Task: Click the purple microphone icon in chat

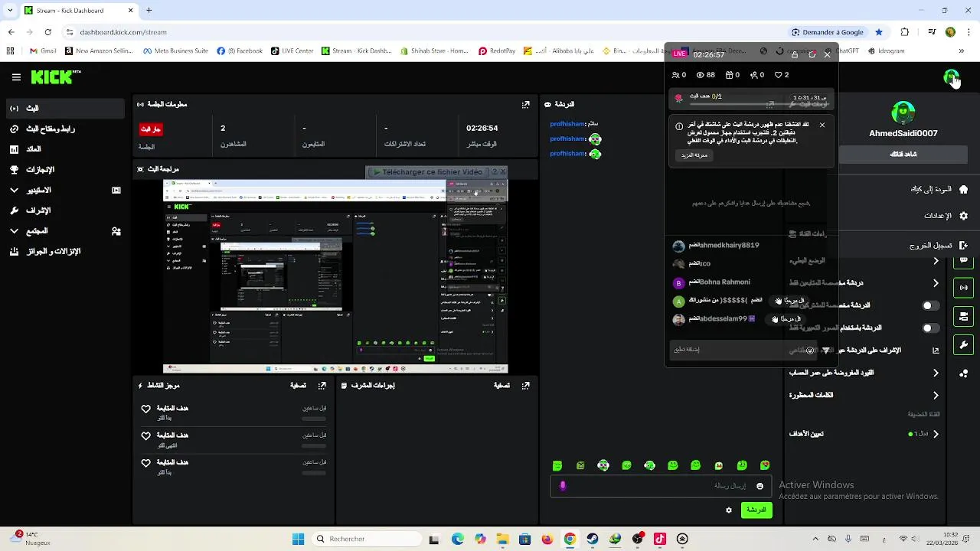Action: [563, 486]
